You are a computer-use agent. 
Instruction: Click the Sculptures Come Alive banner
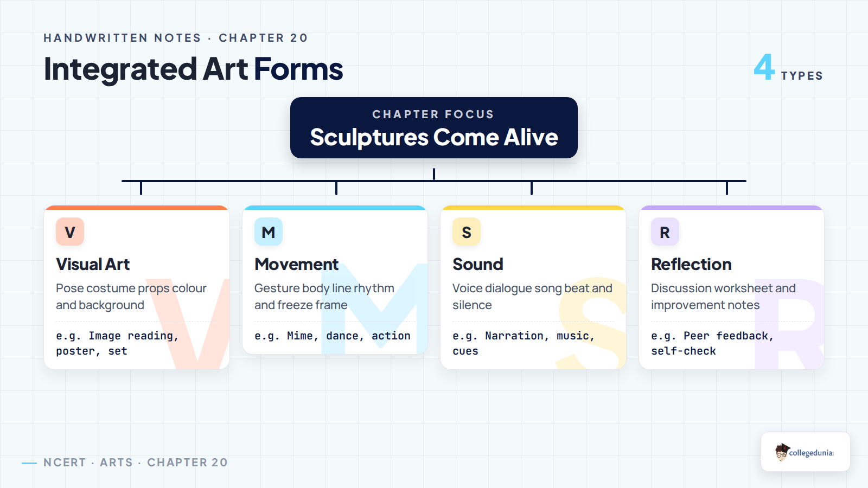pos(434,128)
